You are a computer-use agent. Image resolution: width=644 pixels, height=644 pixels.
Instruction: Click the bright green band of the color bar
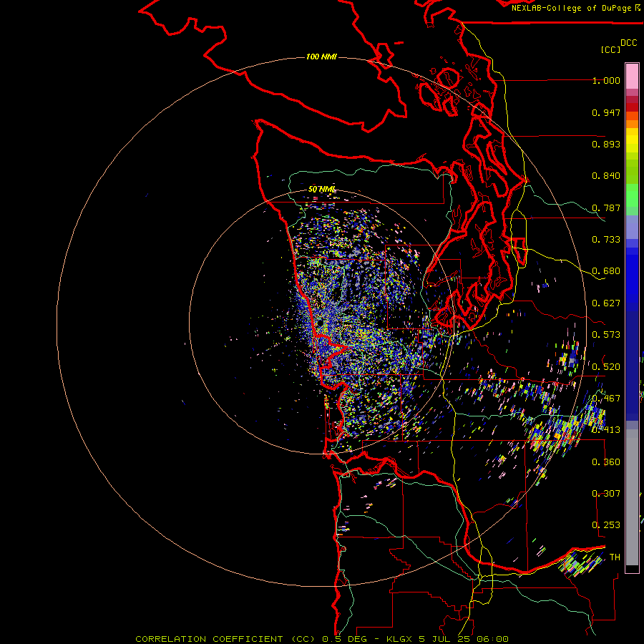coord(632,195)
